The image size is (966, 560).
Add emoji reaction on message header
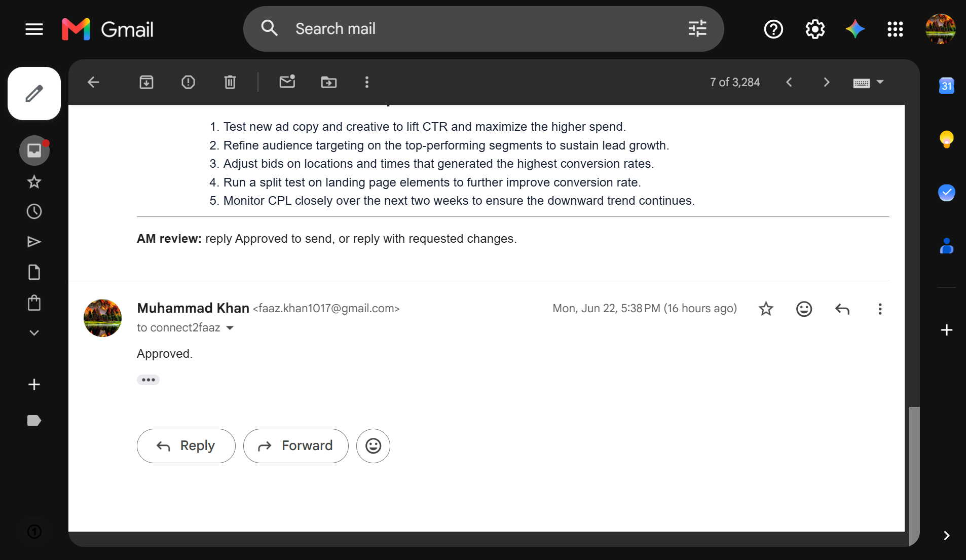(804, 309)
